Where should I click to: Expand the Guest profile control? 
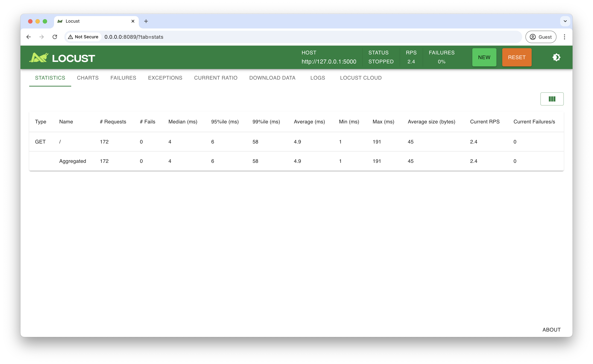coord(541,37)
